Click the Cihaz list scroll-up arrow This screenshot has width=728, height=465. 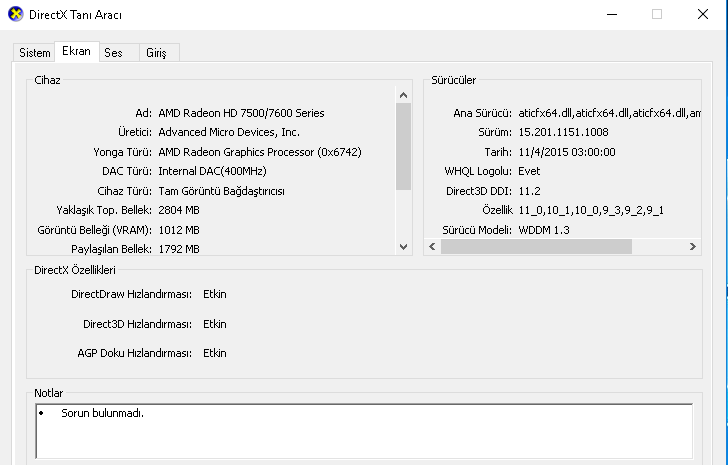[403, 95]
